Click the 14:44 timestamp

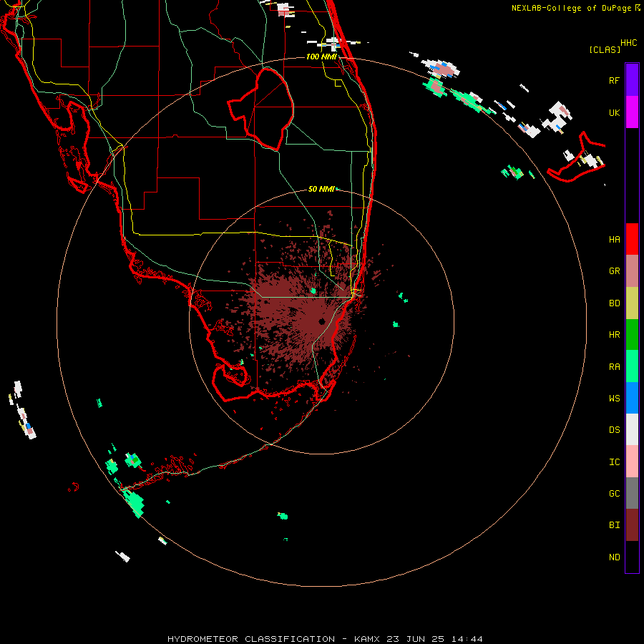tap(467, 639)
